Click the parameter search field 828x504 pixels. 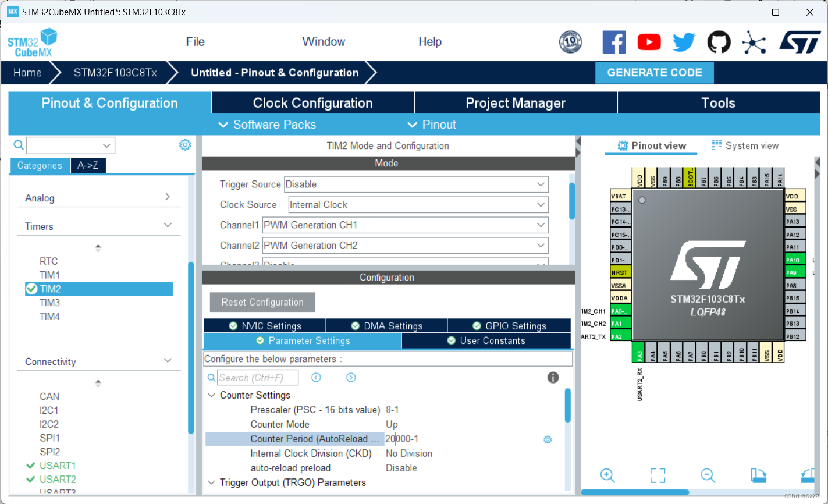click(258, 378)
